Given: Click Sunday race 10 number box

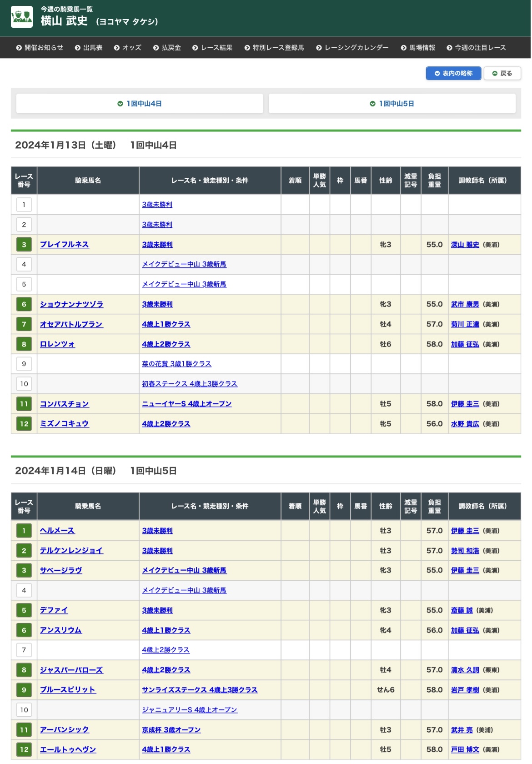Looking at the screenshot, I should click(x=24, y=710).
